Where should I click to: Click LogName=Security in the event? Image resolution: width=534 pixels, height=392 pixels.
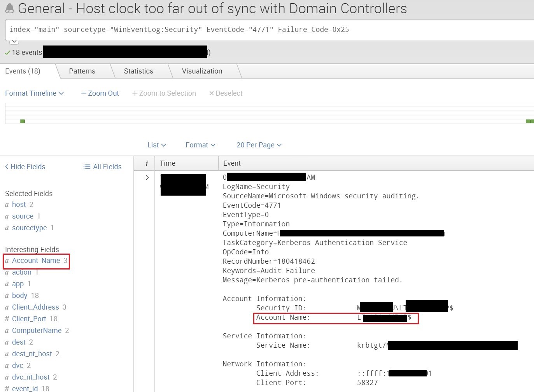[256, 187]
